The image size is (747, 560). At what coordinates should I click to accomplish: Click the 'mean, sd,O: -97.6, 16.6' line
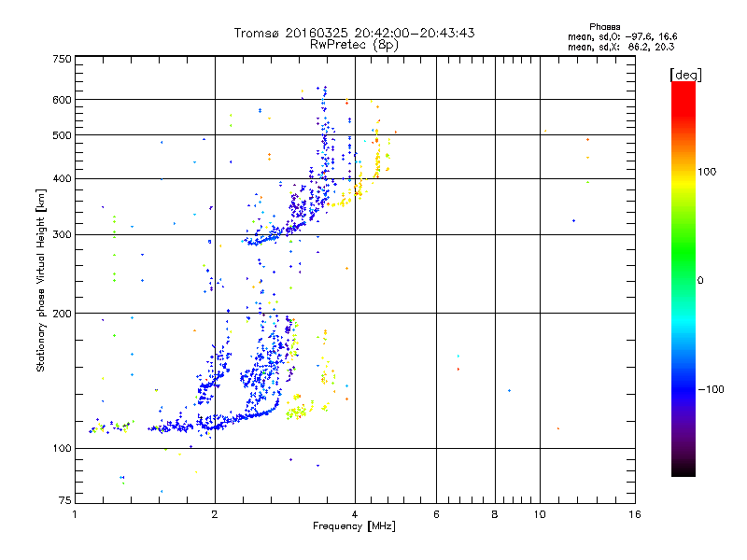tap(622, 36)
